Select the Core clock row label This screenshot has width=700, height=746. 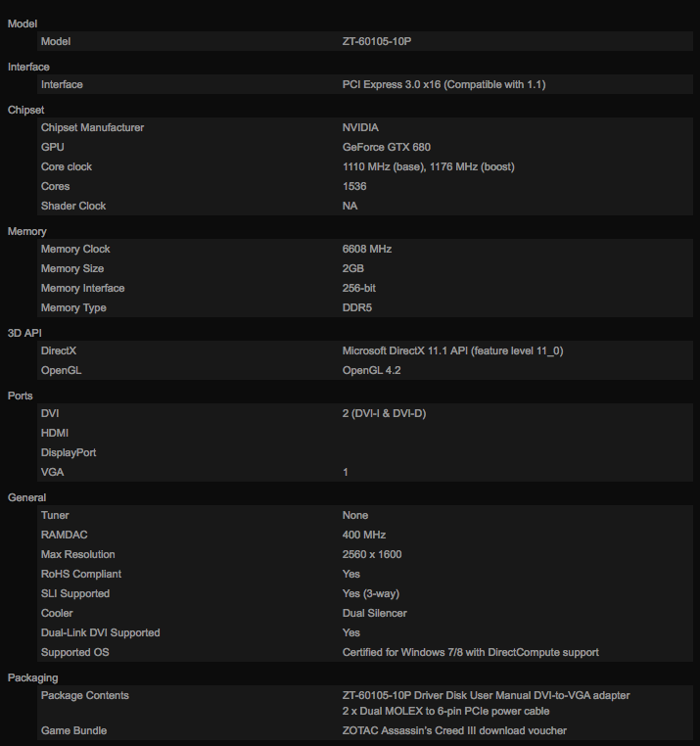tap(67, 167)
